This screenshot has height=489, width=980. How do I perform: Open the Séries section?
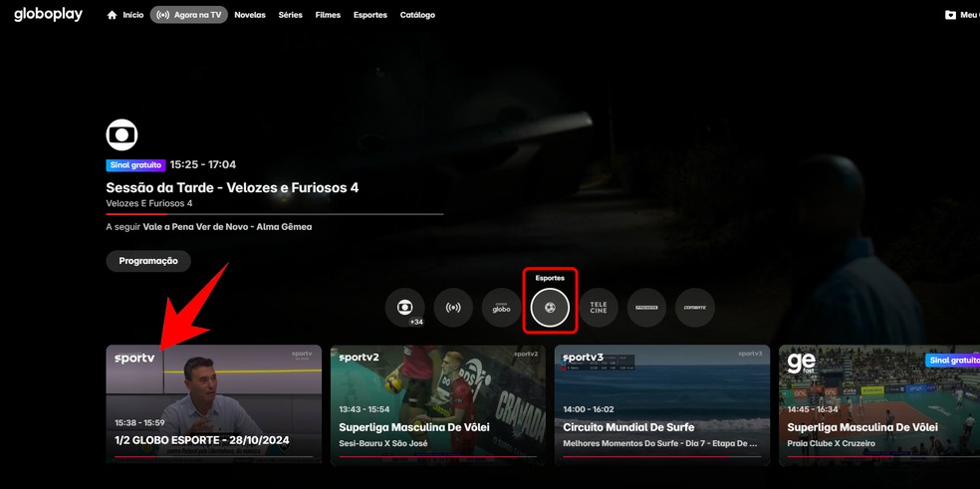[x=291, y=15]
